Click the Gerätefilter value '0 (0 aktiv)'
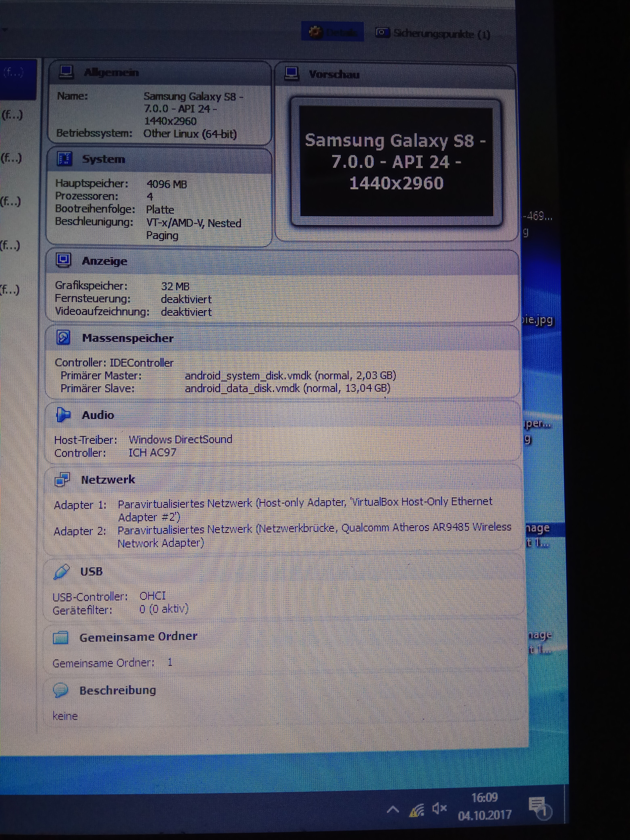 (164, 609)
